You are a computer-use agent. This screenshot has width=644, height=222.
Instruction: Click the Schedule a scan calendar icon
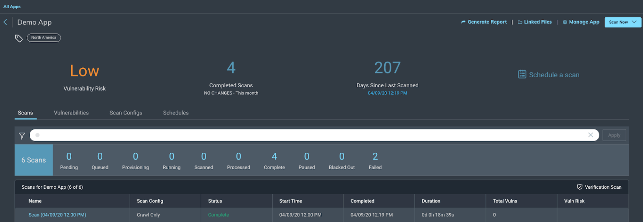522,74
